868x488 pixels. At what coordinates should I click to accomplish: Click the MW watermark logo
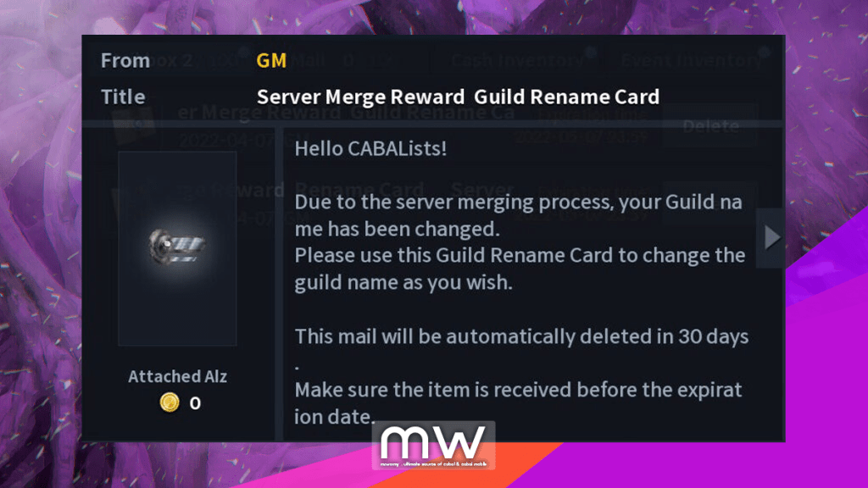point(433,446)
